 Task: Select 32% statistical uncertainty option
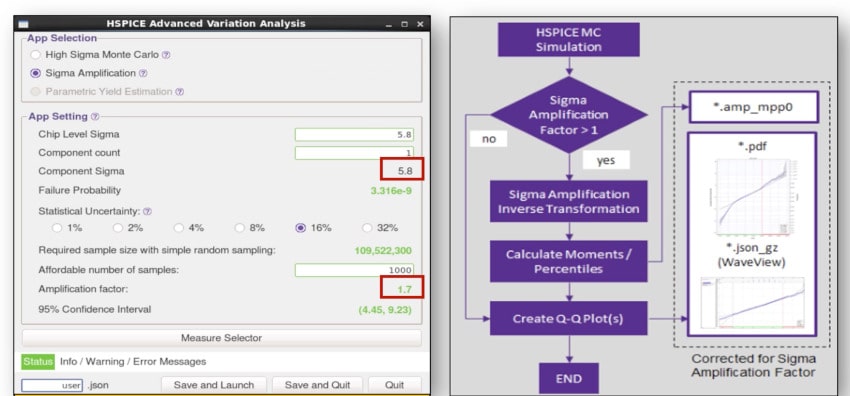click(367, 228)
